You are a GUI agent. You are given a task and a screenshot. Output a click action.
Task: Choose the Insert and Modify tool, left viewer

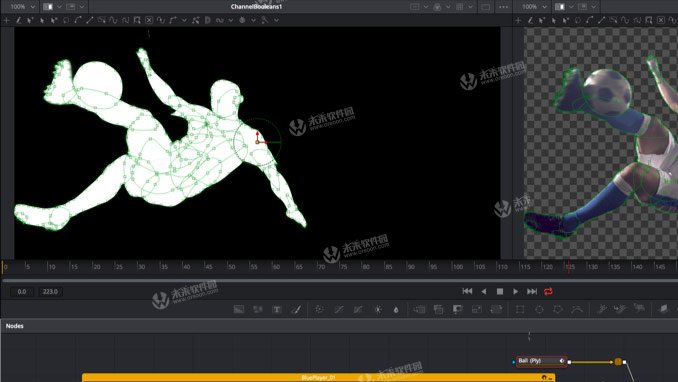point(30,20)
